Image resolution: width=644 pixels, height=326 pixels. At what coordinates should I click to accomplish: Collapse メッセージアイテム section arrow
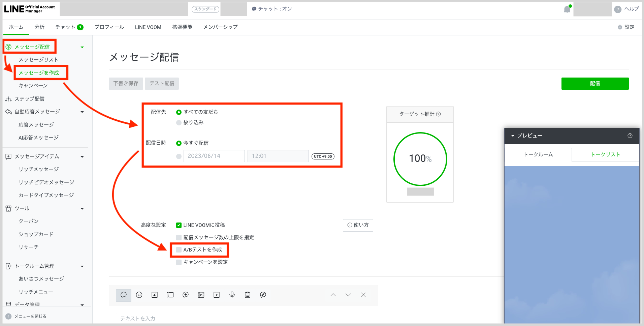point(82,157)
